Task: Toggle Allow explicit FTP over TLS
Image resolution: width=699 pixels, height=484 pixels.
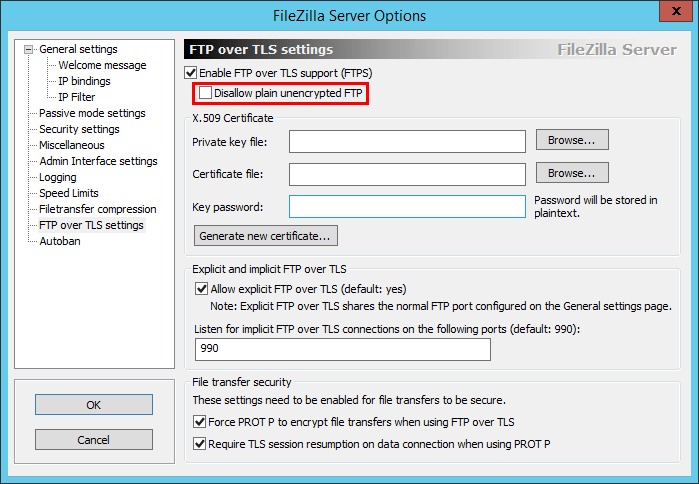Action: coord(203,289)
